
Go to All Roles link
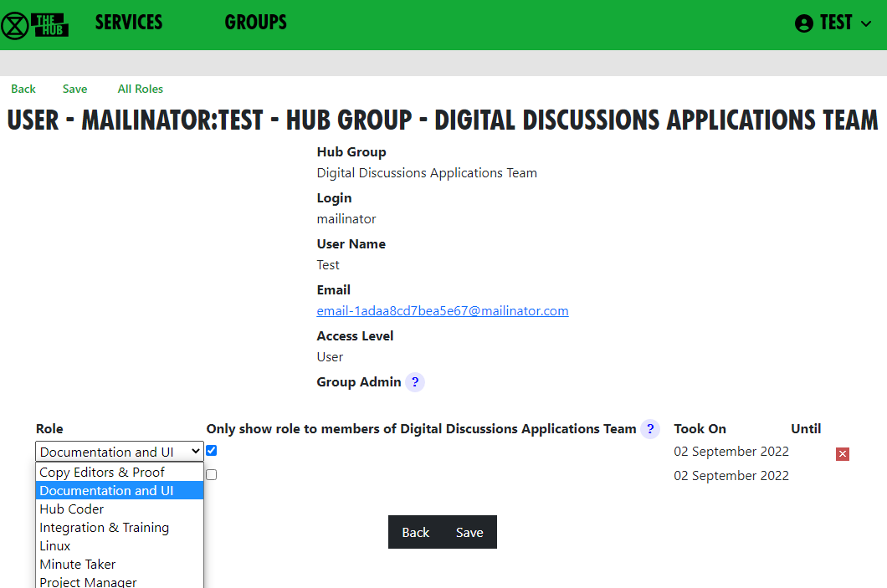pos(141,89)
